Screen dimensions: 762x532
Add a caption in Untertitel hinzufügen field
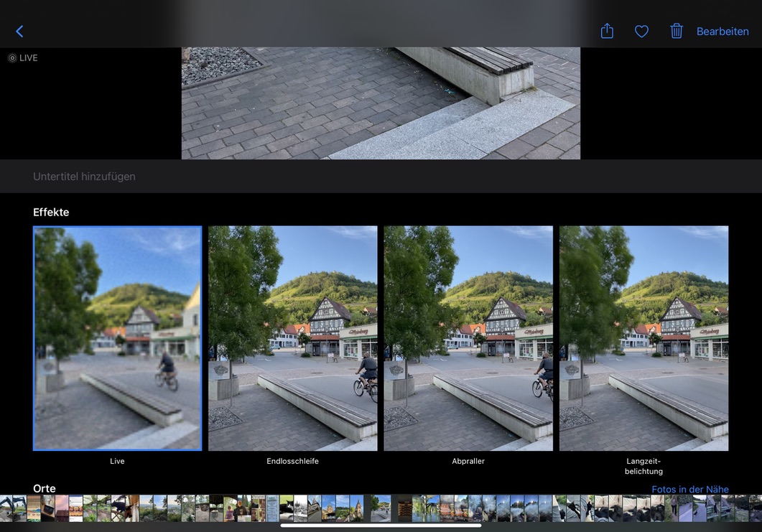pyautogui.click(x=381, y=177)
